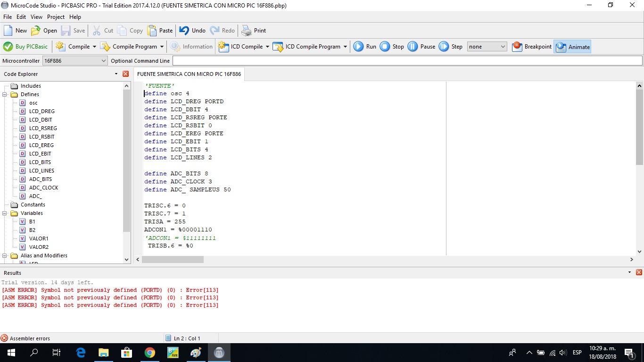Open the Edit menu
The width and height of the screenshot is (644, 362).
(x=21, y=17)
